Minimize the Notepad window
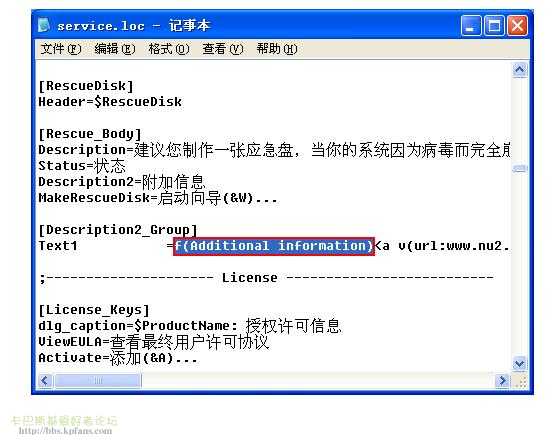The height and width of the screenshot is (440, 555). [x=470, y=25]
